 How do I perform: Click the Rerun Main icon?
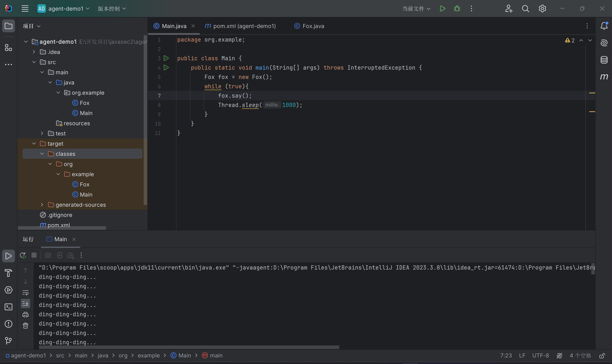tap(23, 255)
